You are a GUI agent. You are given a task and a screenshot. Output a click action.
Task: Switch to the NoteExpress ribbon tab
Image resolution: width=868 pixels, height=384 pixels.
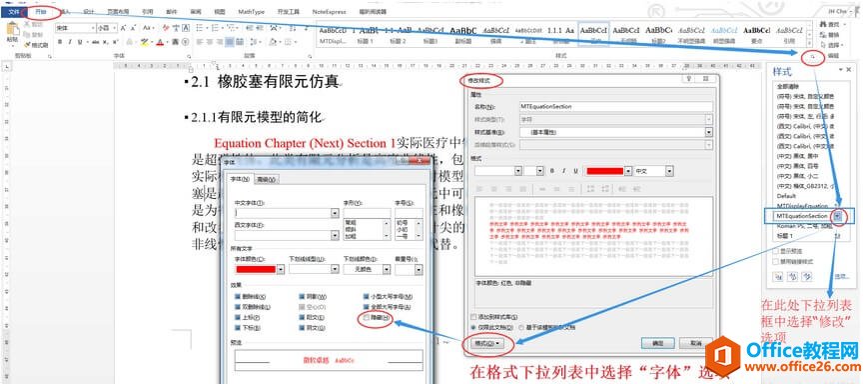coord(329,12)
